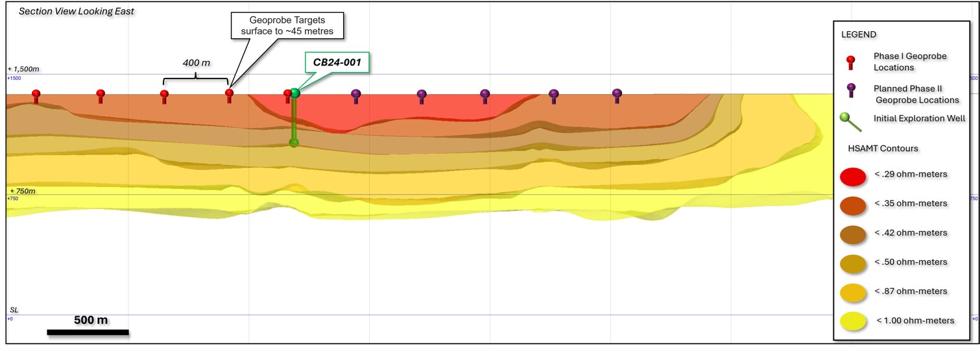Choose the < .50 ohm-meters legend swatch
Image resolution: width=980 pixels, height=346 pixels.
click(x=853, y=262)
